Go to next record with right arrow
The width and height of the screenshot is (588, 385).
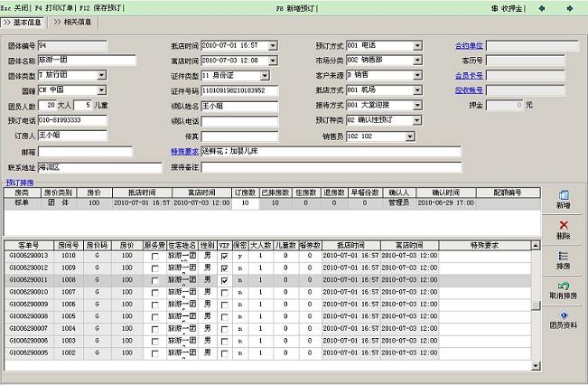tap(570, 8)
